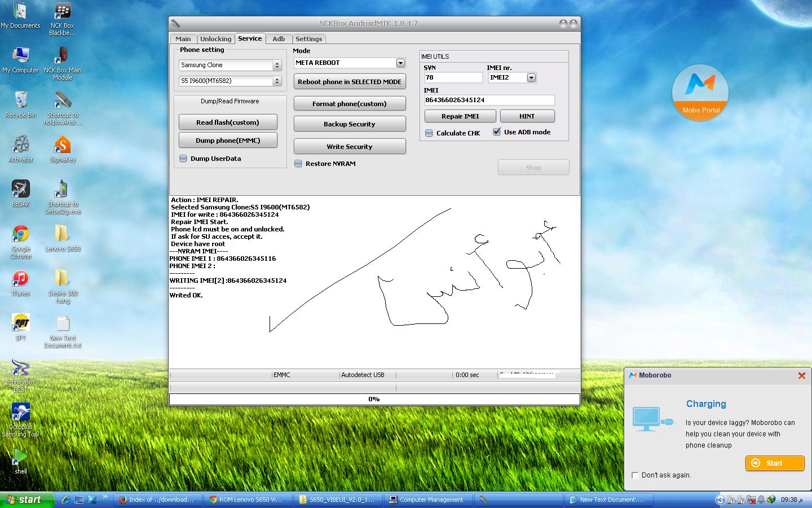
Task: Open shell desktop icon
Action: pyautogui.click(x=20, y=461)
